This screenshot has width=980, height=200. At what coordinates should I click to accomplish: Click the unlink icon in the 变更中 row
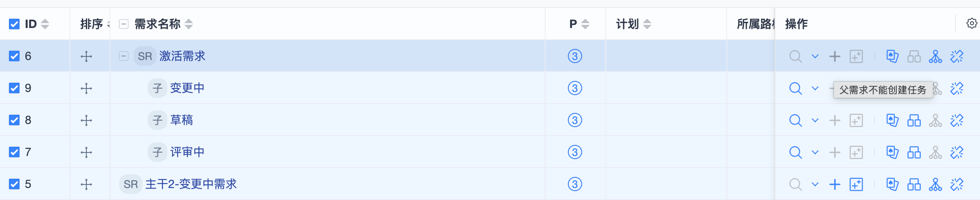tap(957, 88)
